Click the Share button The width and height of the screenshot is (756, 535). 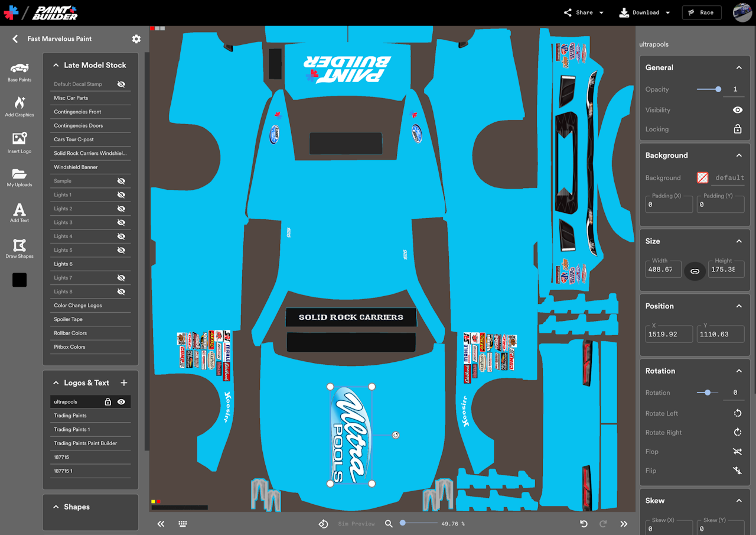[x=584, y=12]
